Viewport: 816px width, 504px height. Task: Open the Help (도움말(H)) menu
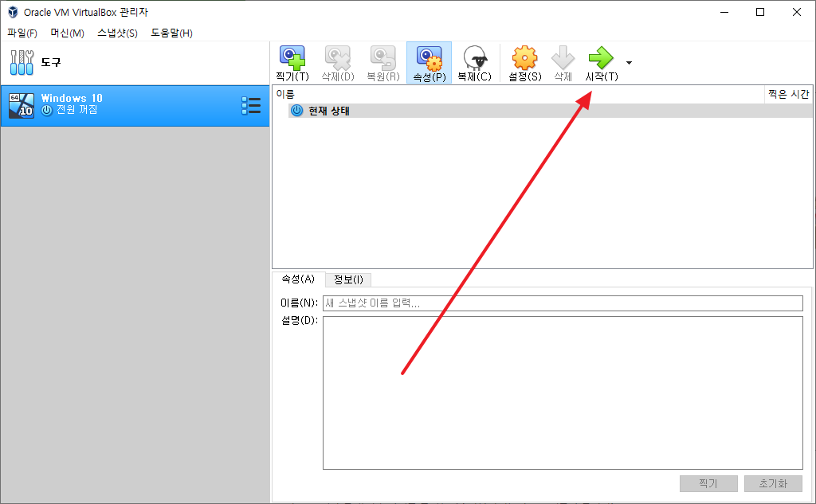pyautogui.click(x=172, y=33)
